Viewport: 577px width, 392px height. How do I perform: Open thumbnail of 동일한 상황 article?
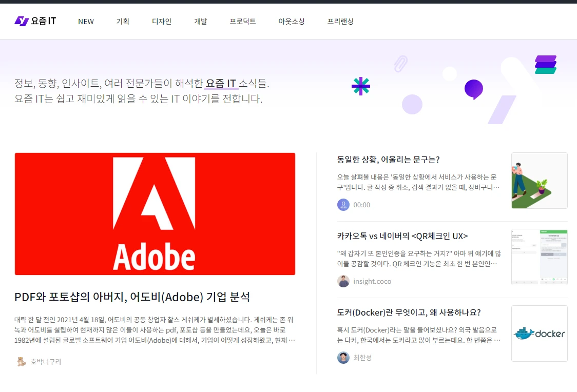click(x=540, y=181)
